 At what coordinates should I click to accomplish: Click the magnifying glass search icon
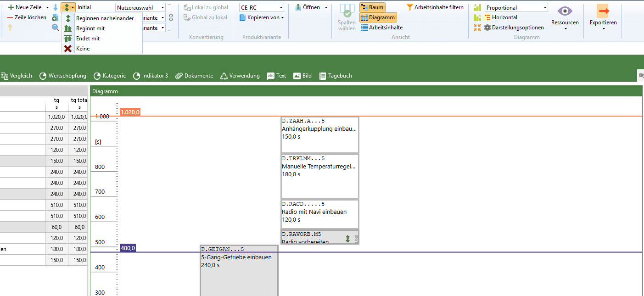click(55, 28)
